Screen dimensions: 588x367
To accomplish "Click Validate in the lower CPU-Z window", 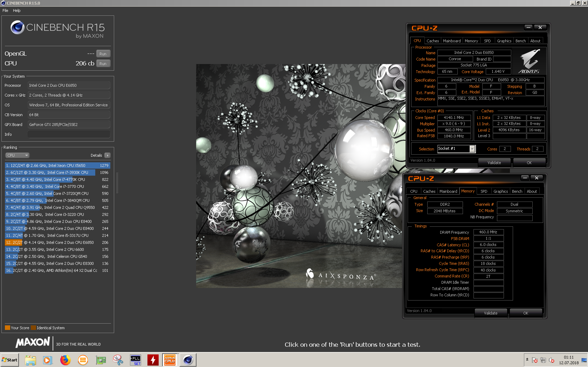I will pos(491,313).
